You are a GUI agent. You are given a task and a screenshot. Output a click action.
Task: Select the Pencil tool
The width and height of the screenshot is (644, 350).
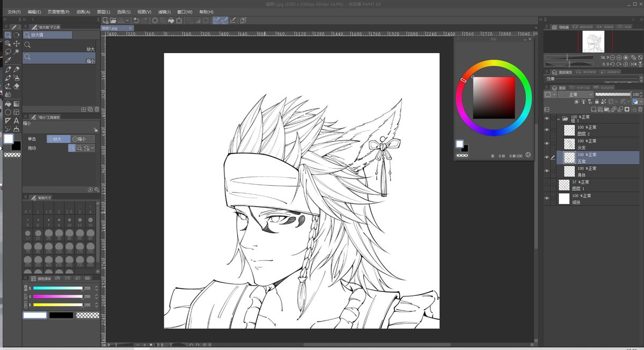pos(17,69)
